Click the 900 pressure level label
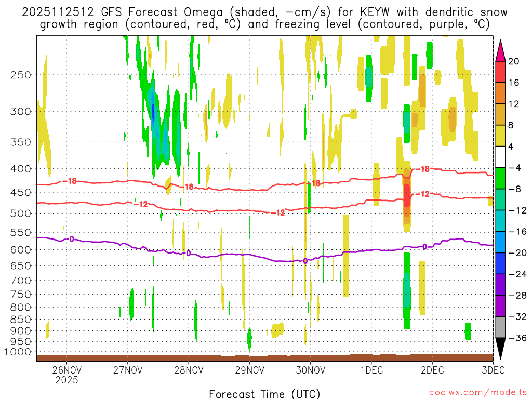 (x=21, y=331)
